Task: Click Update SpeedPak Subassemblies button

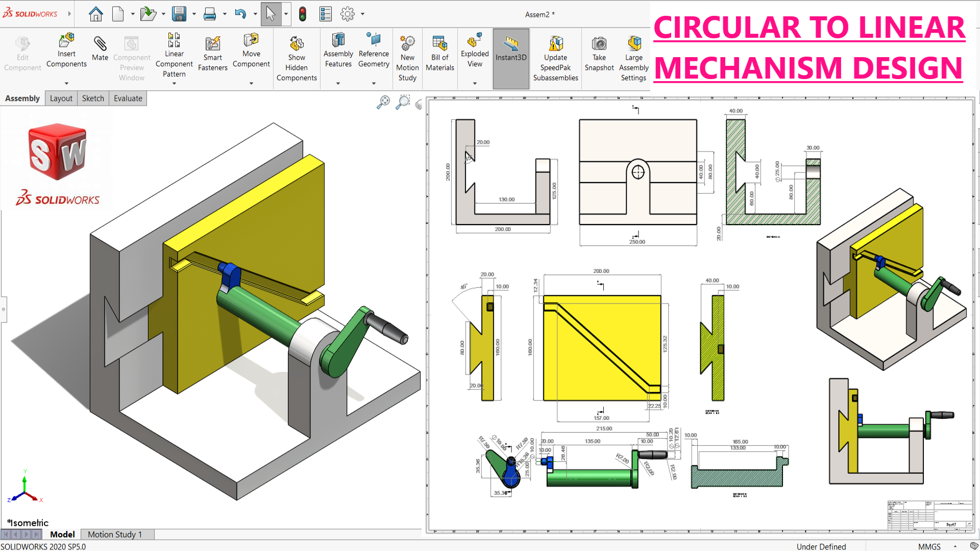Action: coord(555,44)
